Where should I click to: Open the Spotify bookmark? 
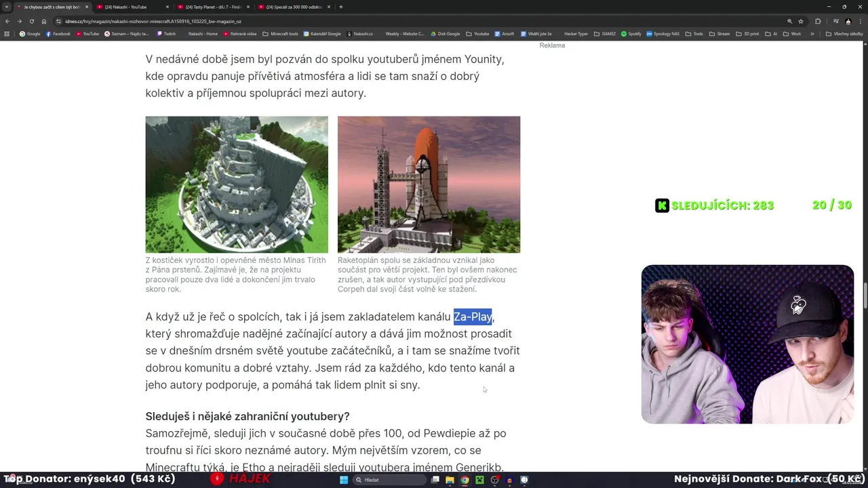631,34
